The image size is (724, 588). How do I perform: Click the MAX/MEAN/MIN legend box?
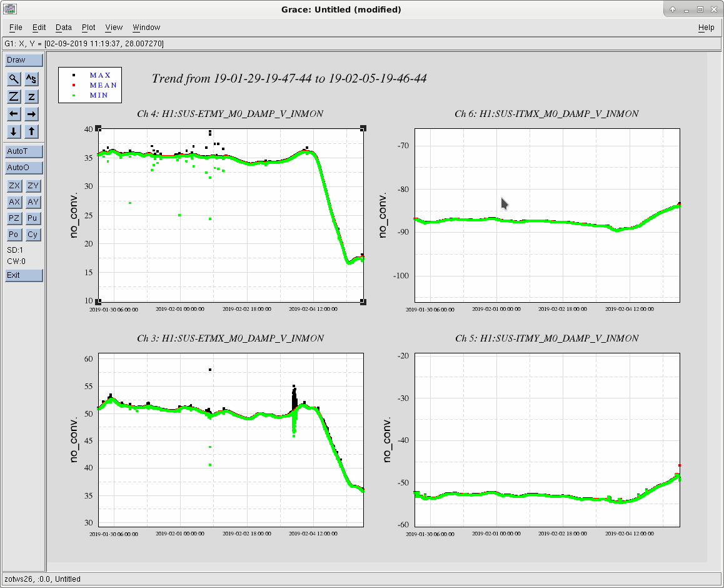(89, 85)
